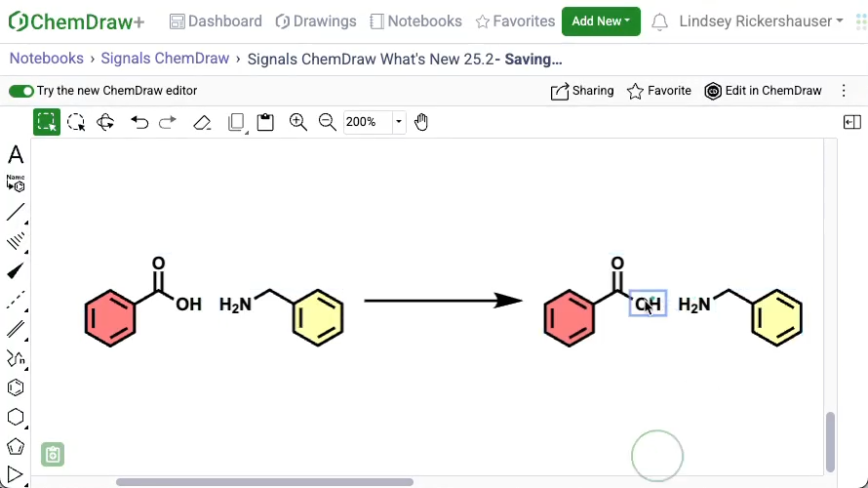The width and height of the screenshot is (868, 488).
Task: Select the Text tool in left toolbar
Action: [x=16, y=154]
